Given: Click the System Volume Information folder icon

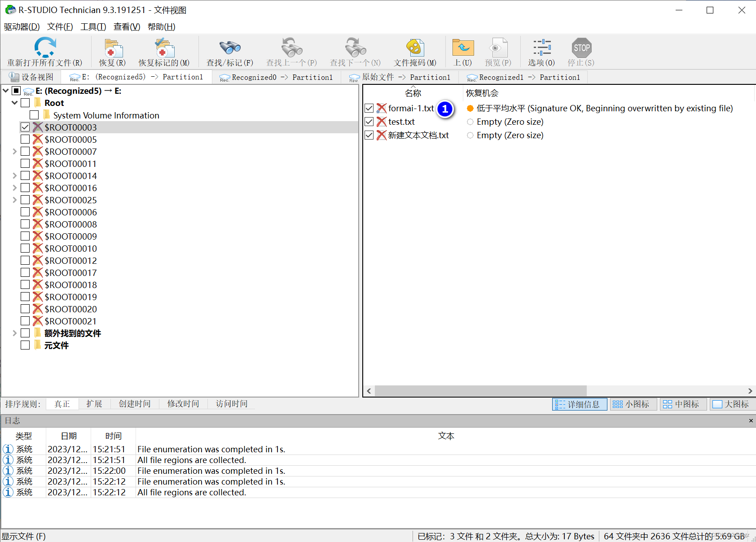Looking at the screenshot, I should pos(47,115).
